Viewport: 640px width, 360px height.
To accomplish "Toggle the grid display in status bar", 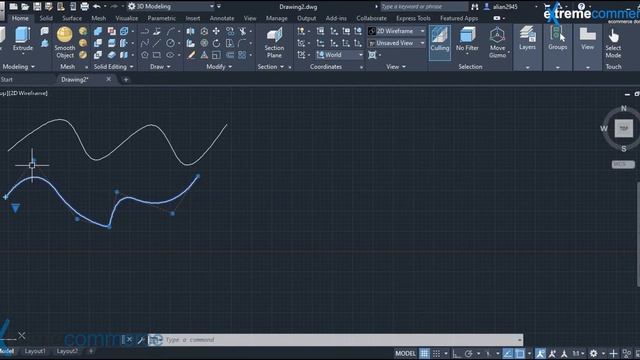I will coord(424,353).
